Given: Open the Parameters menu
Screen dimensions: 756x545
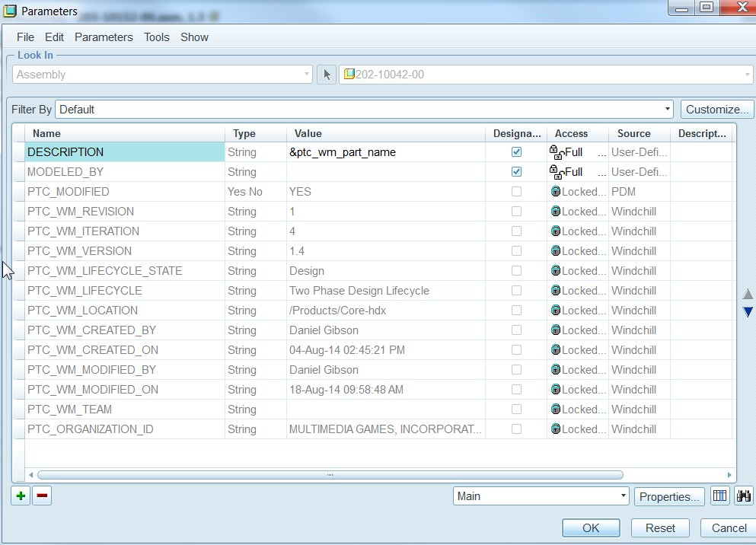Looking at the screenshot, I should [x=104, y=37].
